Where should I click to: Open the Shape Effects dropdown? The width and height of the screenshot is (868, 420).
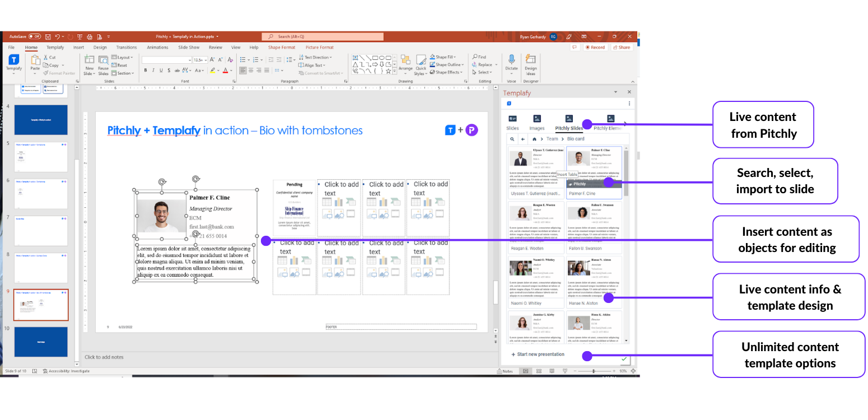(x=446, y=72)
